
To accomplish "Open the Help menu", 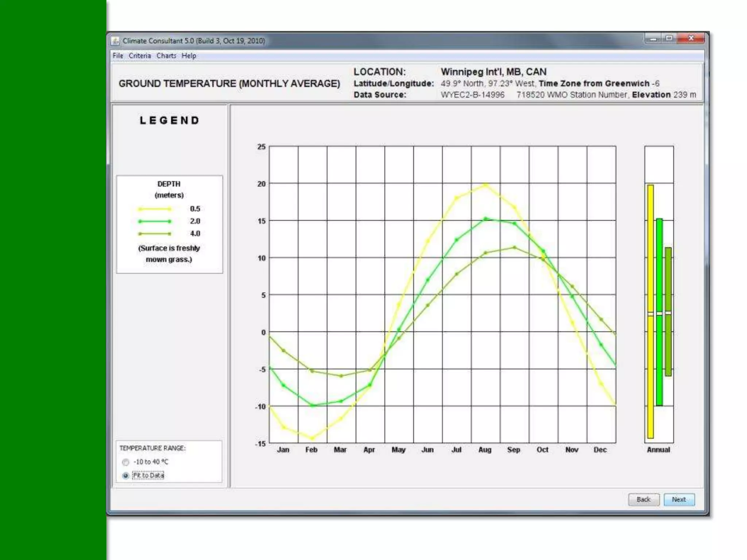I will 189,56.
